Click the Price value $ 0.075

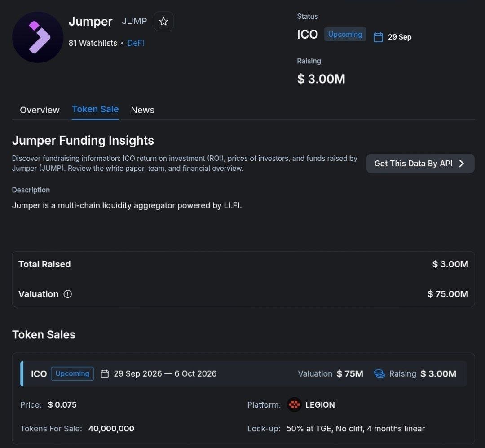pyautogui.click(x=62, y=405)
